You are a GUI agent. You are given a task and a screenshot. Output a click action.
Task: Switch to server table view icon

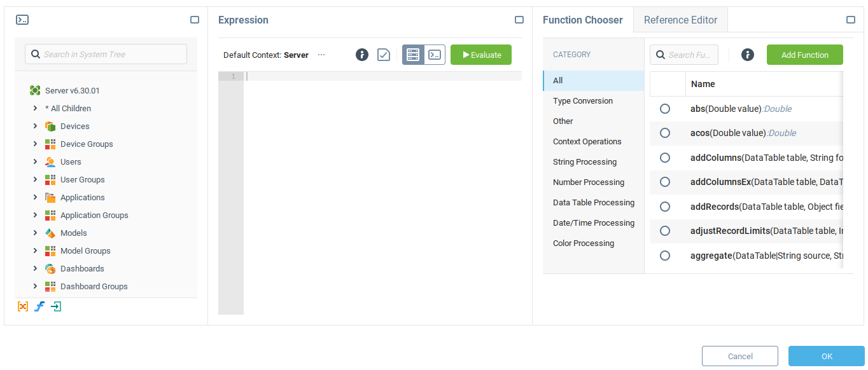[413, 55]
